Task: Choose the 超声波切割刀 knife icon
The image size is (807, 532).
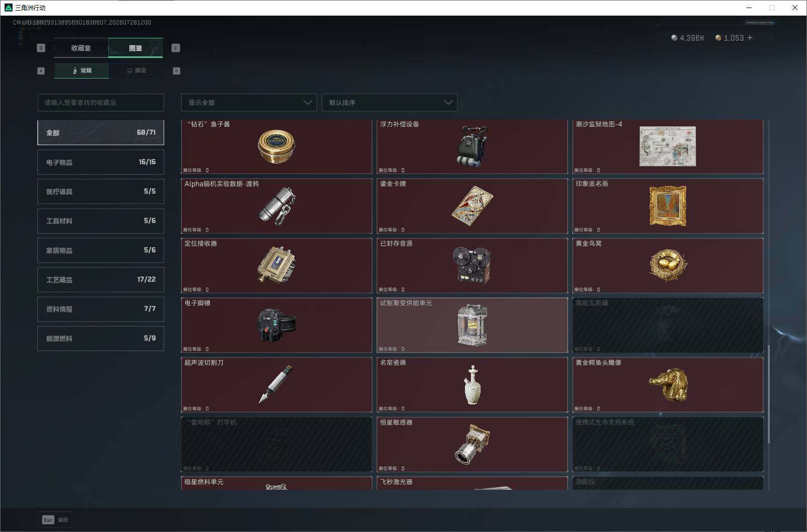Action: click(276, 384)
